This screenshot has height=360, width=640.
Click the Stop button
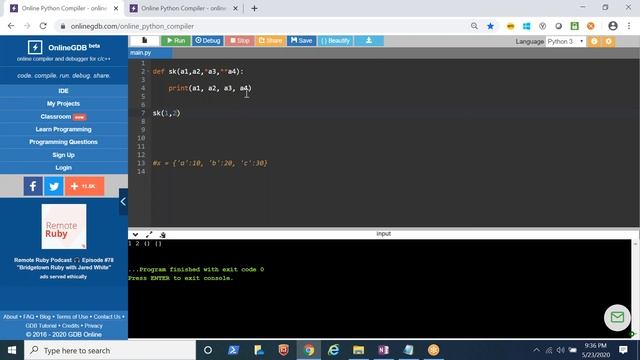[x=240, y=40]
